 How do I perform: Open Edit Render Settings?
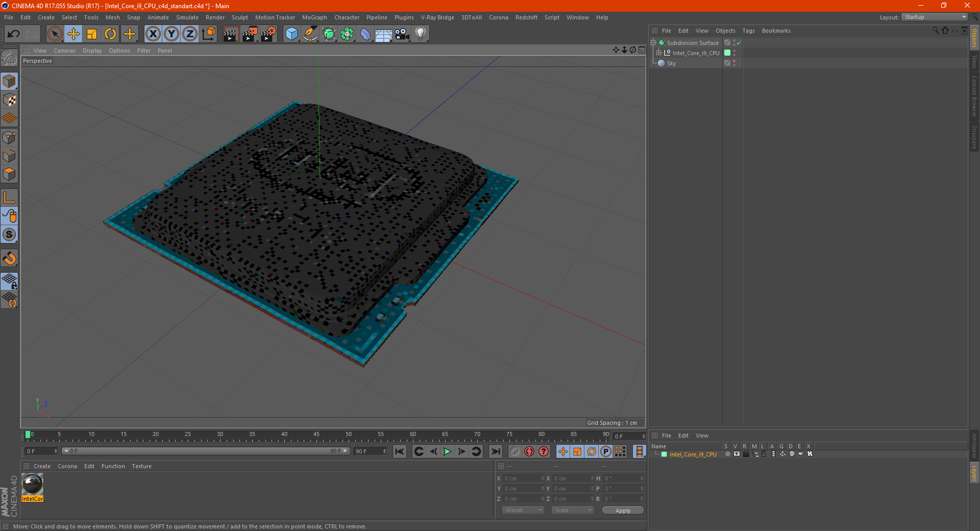tap(268, 34)
